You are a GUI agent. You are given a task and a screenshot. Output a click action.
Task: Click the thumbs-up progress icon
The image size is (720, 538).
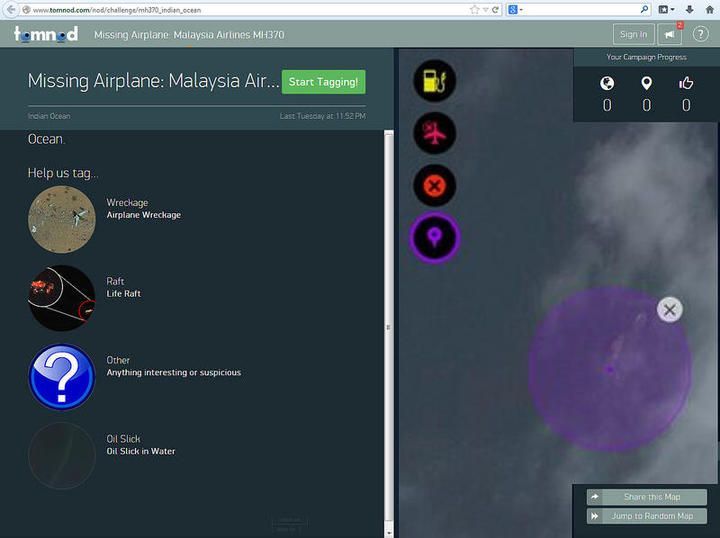686,83
